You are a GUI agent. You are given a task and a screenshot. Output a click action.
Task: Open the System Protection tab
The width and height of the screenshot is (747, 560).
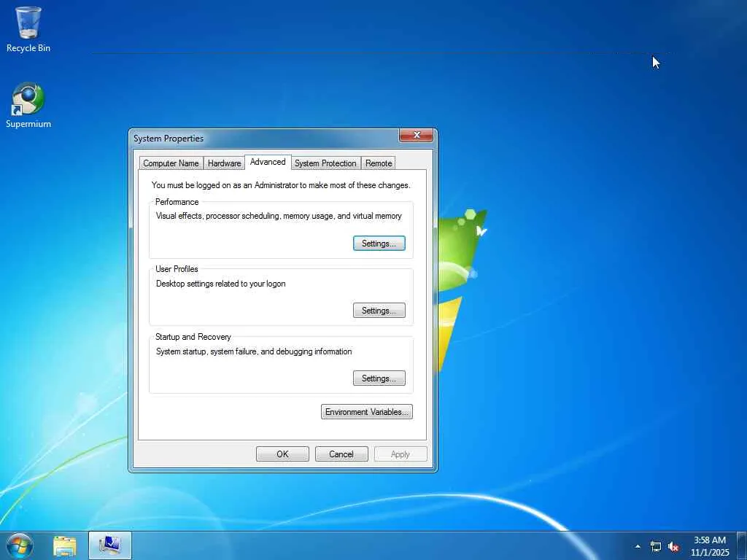(325, 163)
